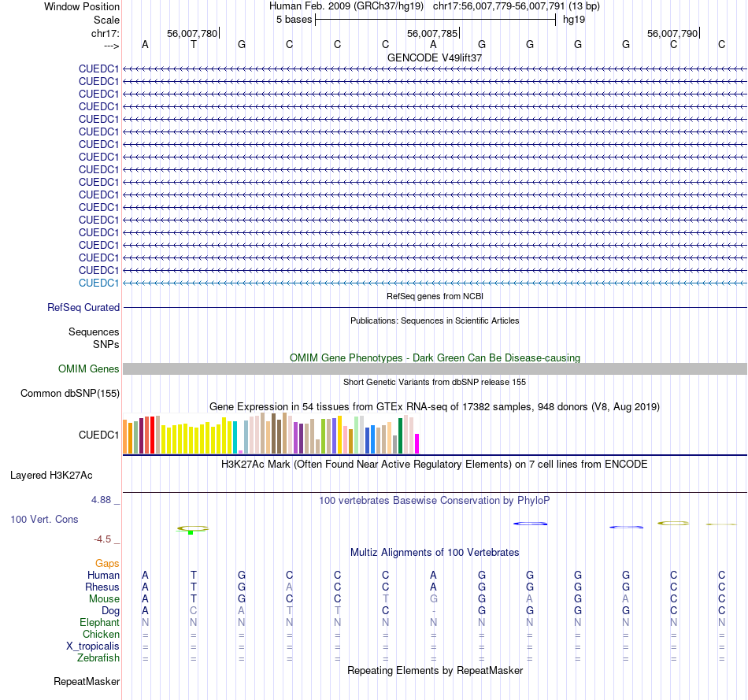Click the 4.88 PhyloP upper scale value
748x700 pixels.
101,500
